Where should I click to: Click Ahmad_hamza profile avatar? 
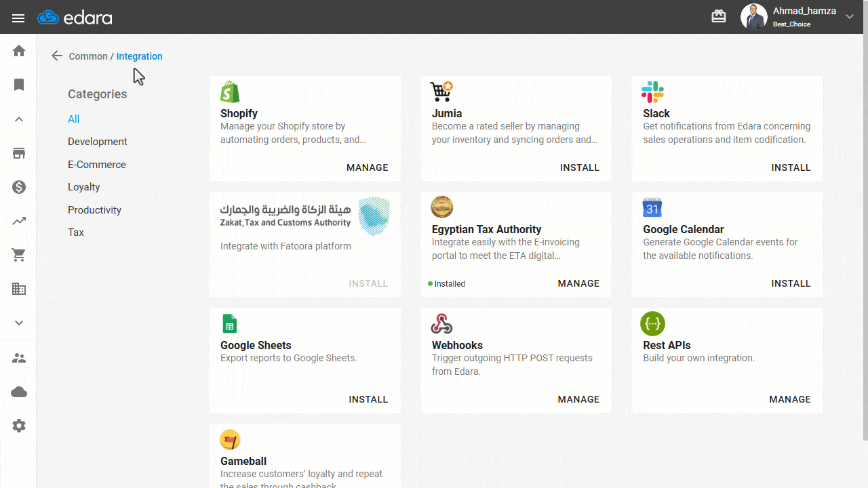(x=753, y=17)
